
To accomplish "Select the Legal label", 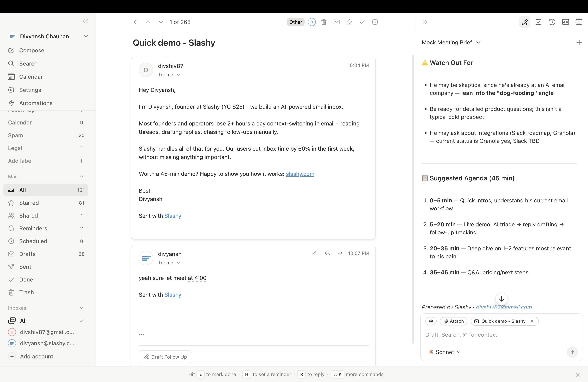I will [x=46, y=148].
